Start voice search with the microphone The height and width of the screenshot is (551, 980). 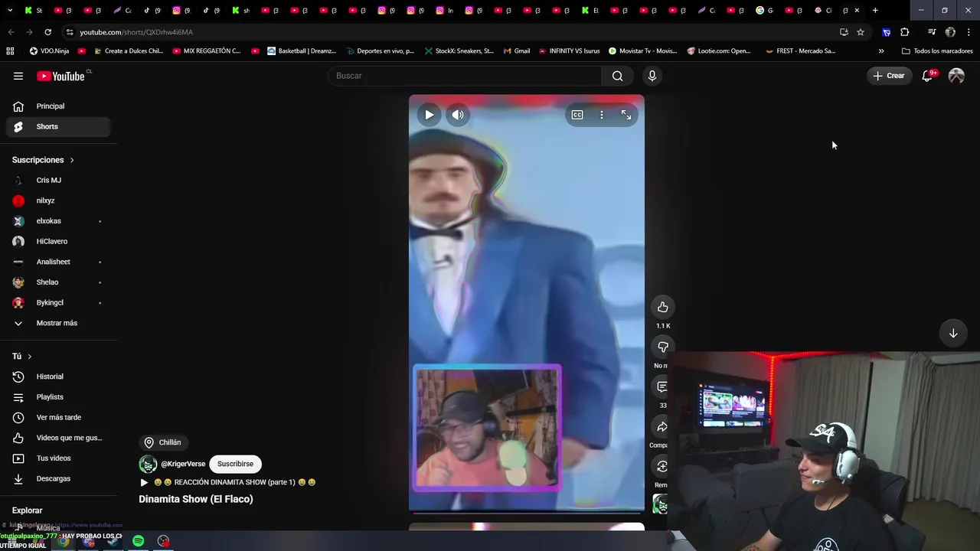tap(652, 76)
